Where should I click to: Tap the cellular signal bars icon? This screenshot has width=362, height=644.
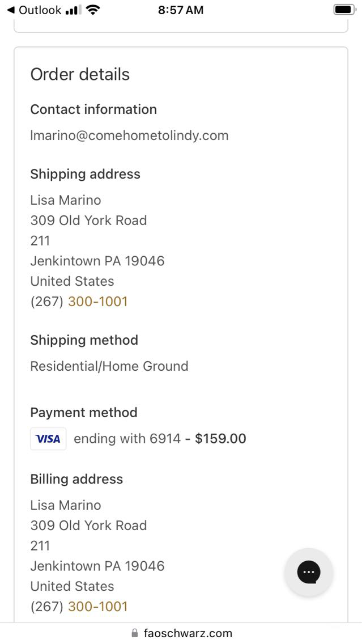(73, 10)
